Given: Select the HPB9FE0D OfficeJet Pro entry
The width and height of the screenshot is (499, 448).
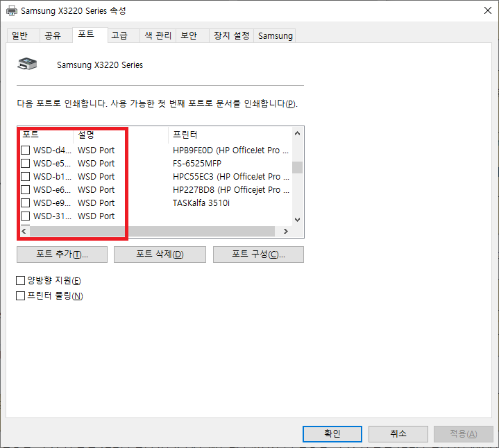Looking at the screenshot, I should click(x=230, y=150).
